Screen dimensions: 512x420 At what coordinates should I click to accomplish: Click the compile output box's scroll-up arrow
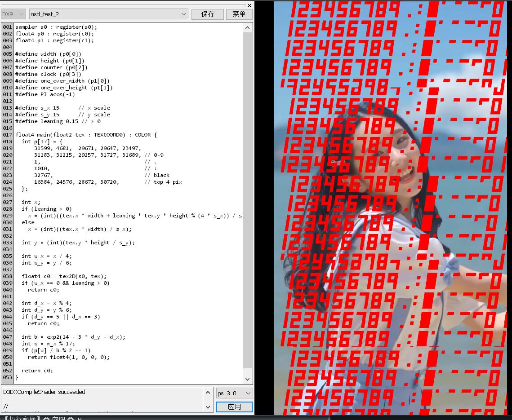pyautogui.click(x=208, y=392)
